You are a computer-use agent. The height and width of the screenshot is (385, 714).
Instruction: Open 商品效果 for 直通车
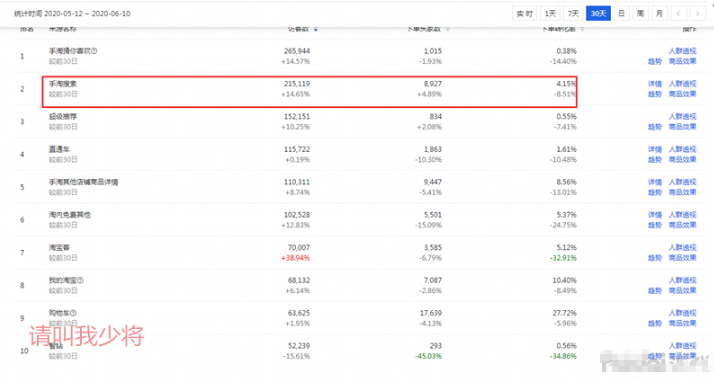[682, 160]
